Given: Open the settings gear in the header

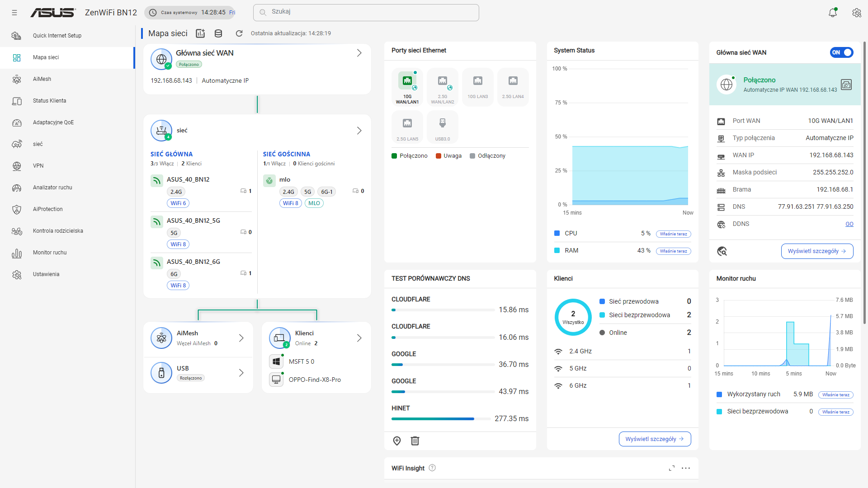Looking at the screenshot, I should [856, 13].
